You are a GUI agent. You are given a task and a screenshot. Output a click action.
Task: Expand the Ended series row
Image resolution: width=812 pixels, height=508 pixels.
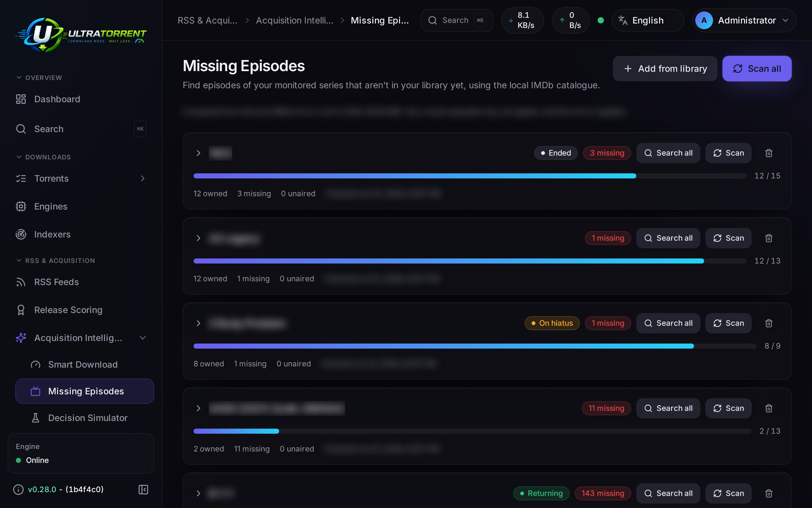pos(198,153)
